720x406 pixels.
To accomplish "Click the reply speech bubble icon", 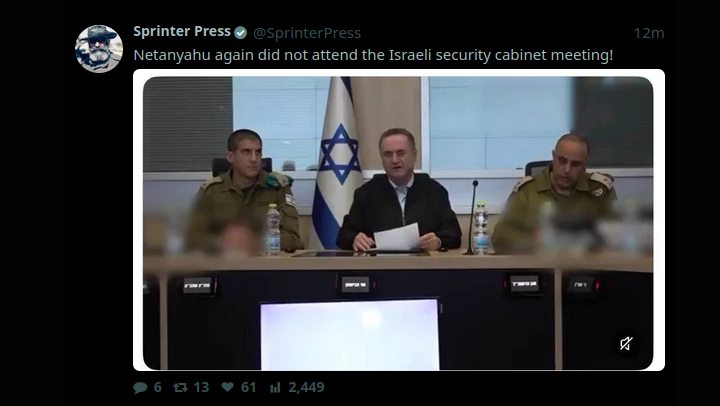I will coord(140,388).
